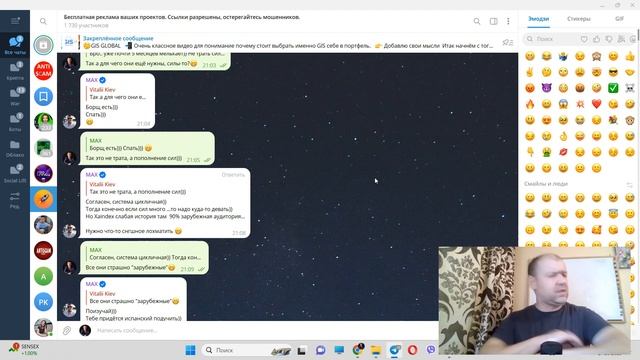
Task: Open the three-dot chat options menu
Action: pos(508,21)
